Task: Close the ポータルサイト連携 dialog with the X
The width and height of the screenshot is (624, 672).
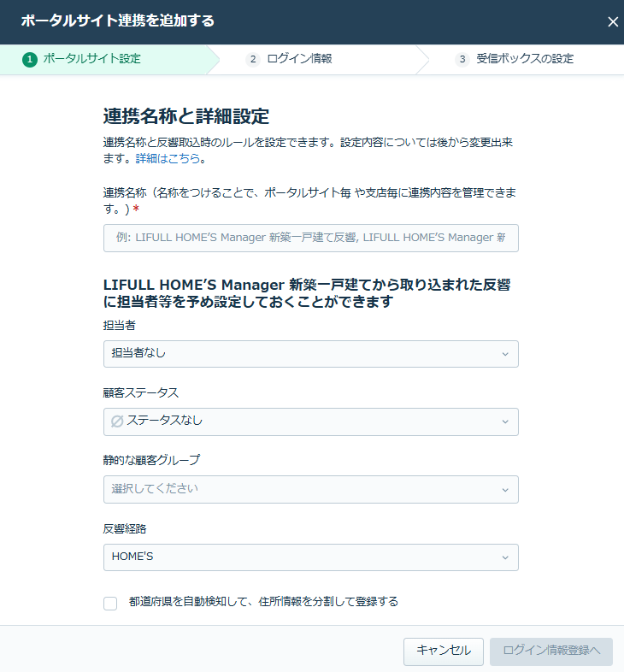Action: pos(613,21)
